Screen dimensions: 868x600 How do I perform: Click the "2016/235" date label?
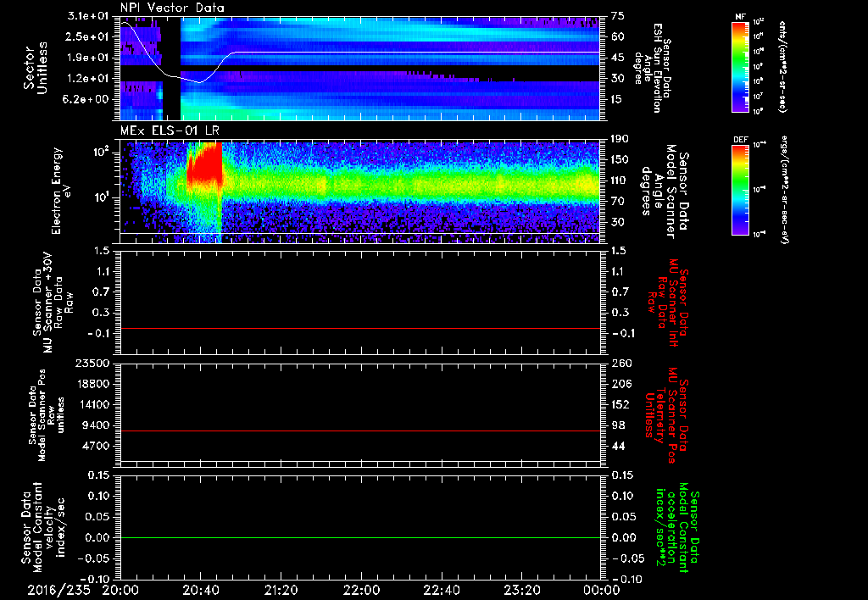coord(58,590)
